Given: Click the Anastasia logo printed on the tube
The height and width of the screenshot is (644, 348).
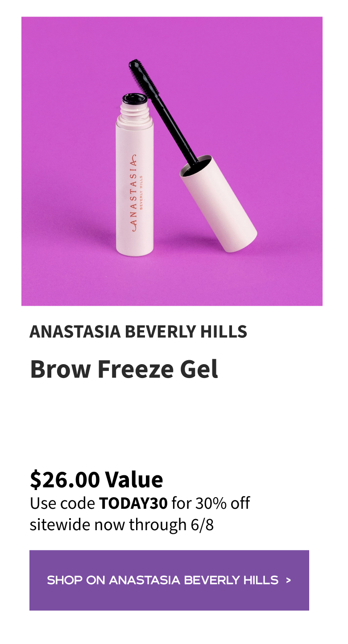Looking at the screenshot, I should click(x=134, y=193).
